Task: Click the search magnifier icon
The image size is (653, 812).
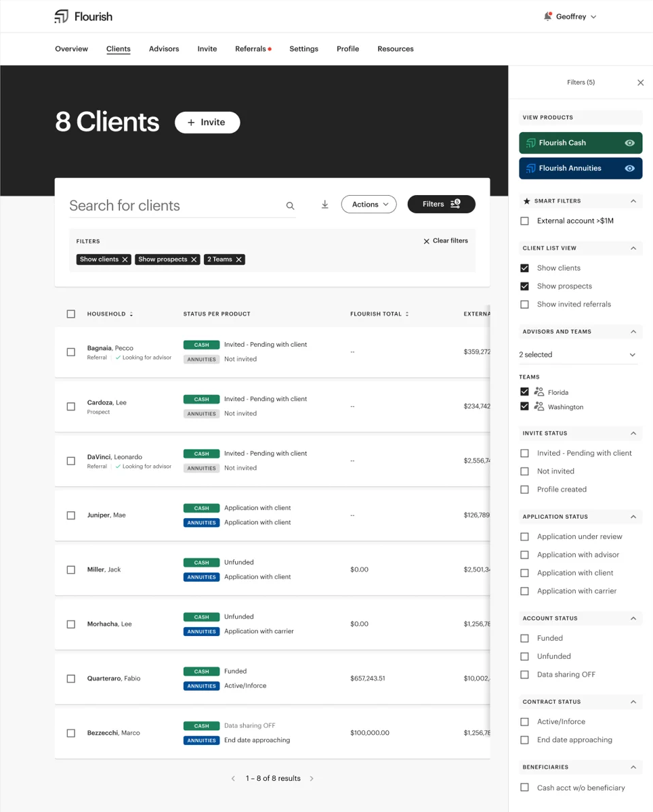Action: tap(290, 206)
